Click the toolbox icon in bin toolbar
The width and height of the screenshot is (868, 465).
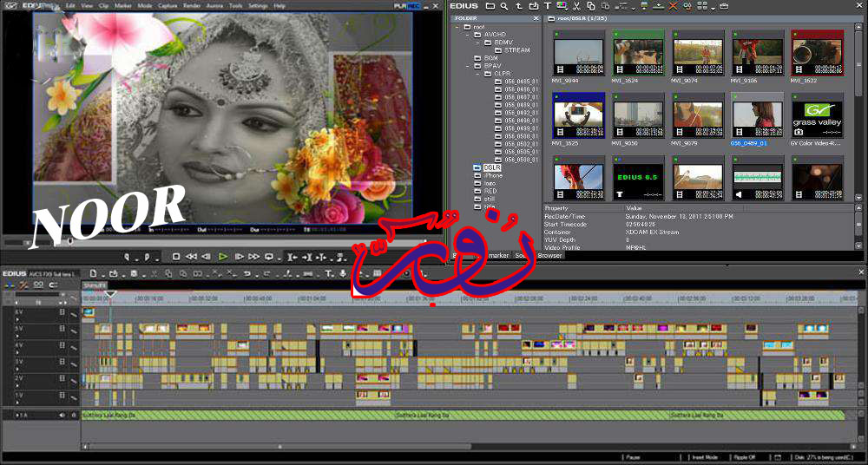click(x=724, y=6)
